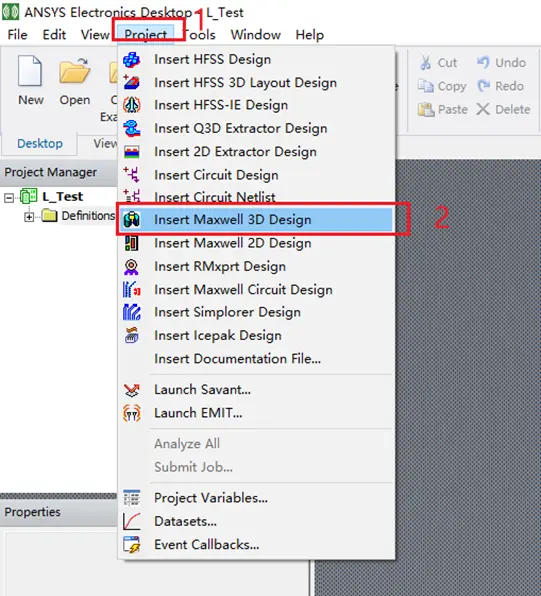Viewport: 541px width, 596px height.
Task: Click the Maxwell 2D Design icon
Action: coord(132,243)
